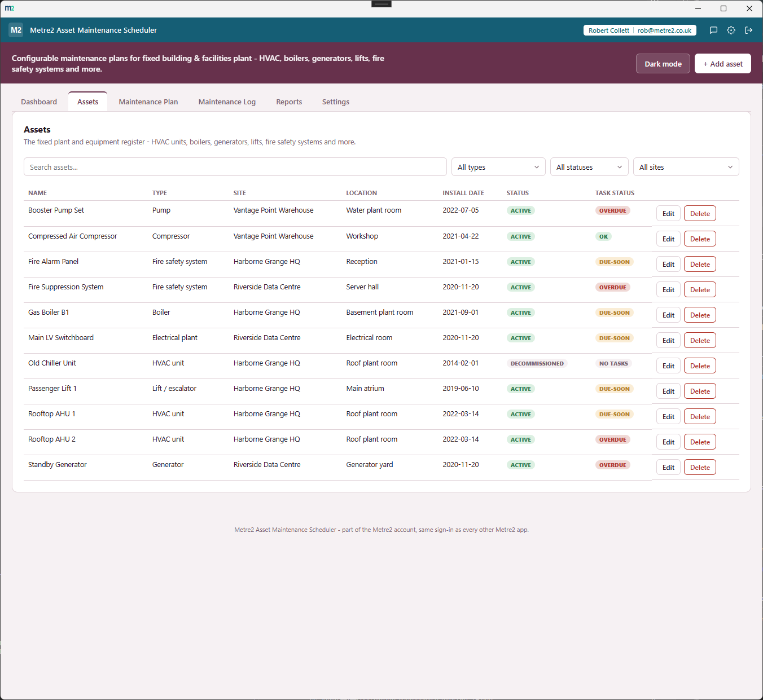Toggle Dark mode
This screenshot has width=763, height=700.
coord(663,64)
